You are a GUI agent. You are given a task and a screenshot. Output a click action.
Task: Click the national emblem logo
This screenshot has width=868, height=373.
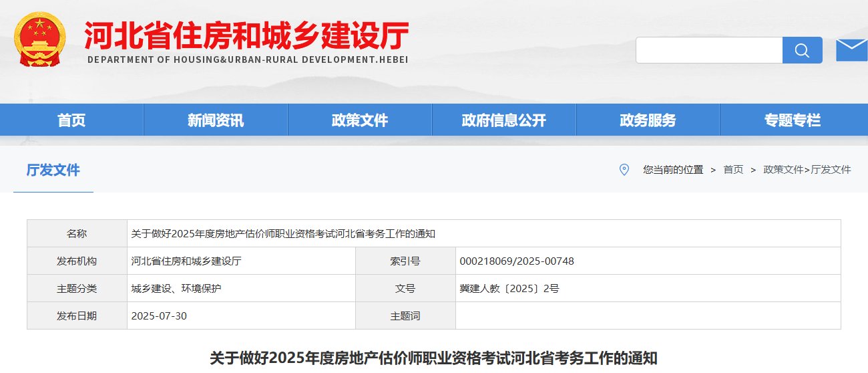[41, 40]
